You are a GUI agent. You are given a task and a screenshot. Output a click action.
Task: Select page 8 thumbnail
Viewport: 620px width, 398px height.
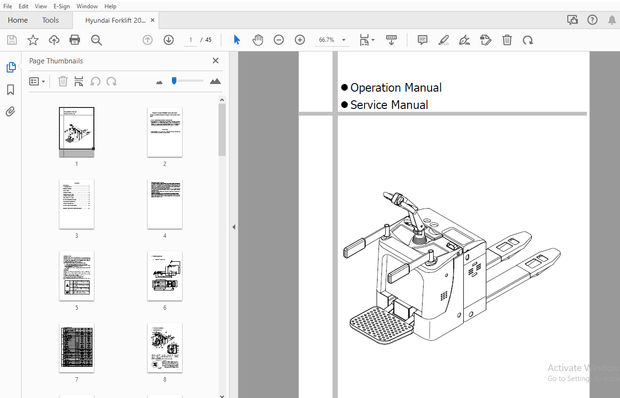[x=165, y=348]
